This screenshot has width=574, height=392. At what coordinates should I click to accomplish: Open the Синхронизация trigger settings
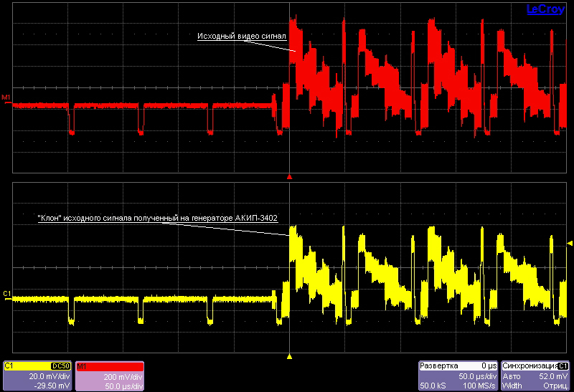pos(530,366)
